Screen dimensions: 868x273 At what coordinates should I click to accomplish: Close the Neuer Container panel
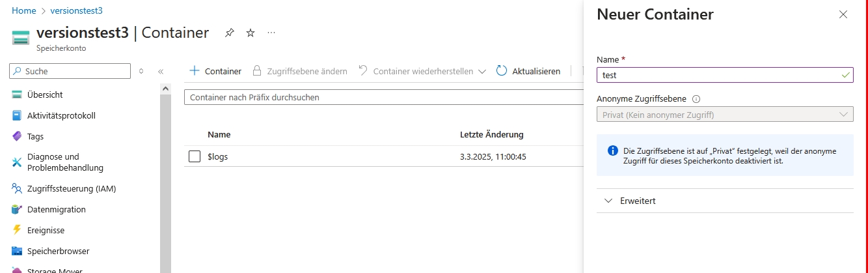pos(843,14)
